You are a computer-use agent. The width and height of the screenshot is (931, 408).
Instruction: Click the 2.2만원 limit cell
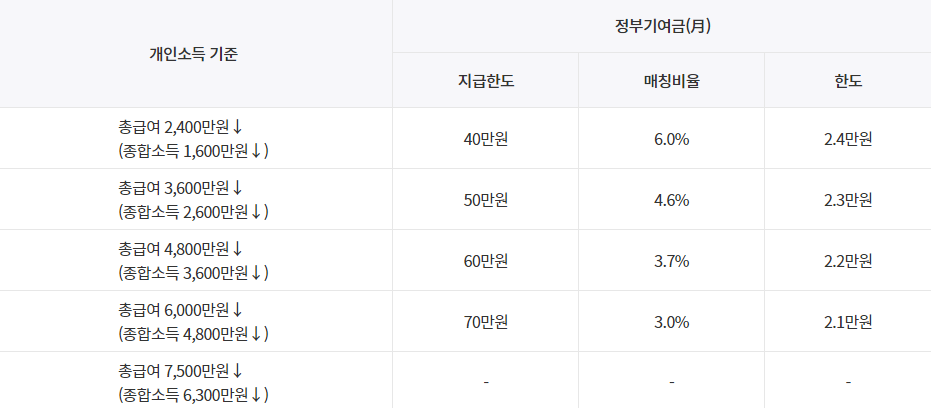[848, 261]
